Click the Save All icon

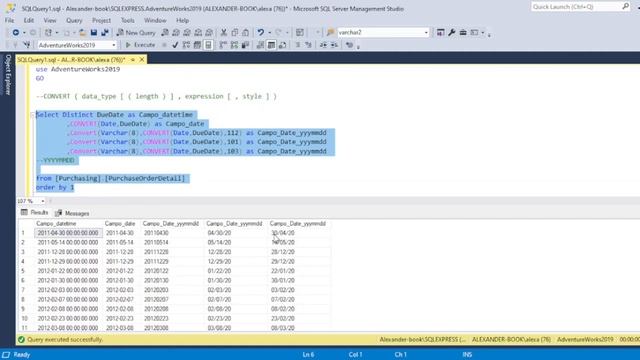click(105, 32)
